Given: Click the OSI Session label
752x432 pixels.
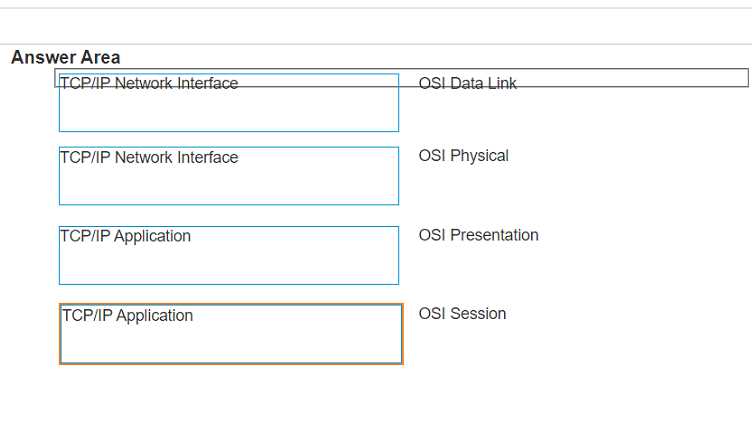Looking at the screenshot, I should pyautogui.click(x=462, y=314).
